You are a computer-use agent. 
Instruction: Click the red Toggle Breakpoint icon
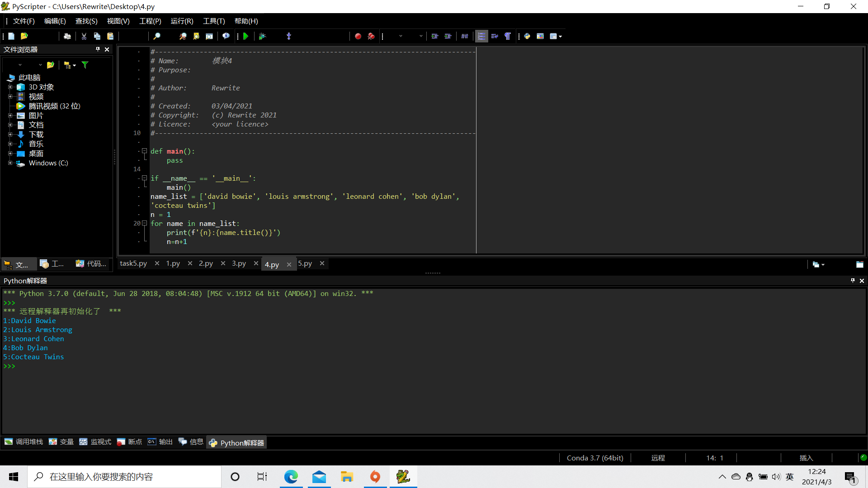pos(358,36)
